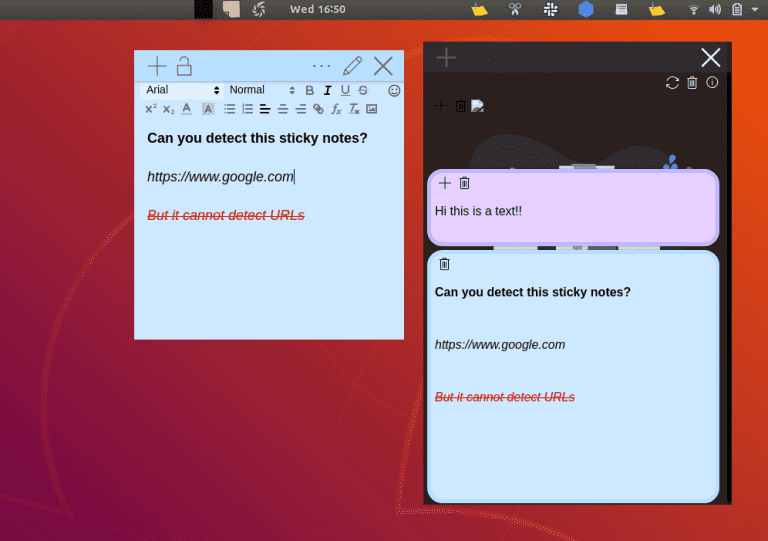Toggle italic formatting
This screenshot has width=768, height=541.
(327, 91)
